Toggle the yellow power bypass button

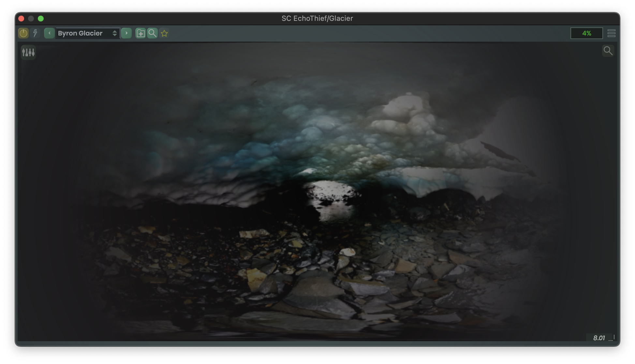pyautogui.click(x=23, y=33)
